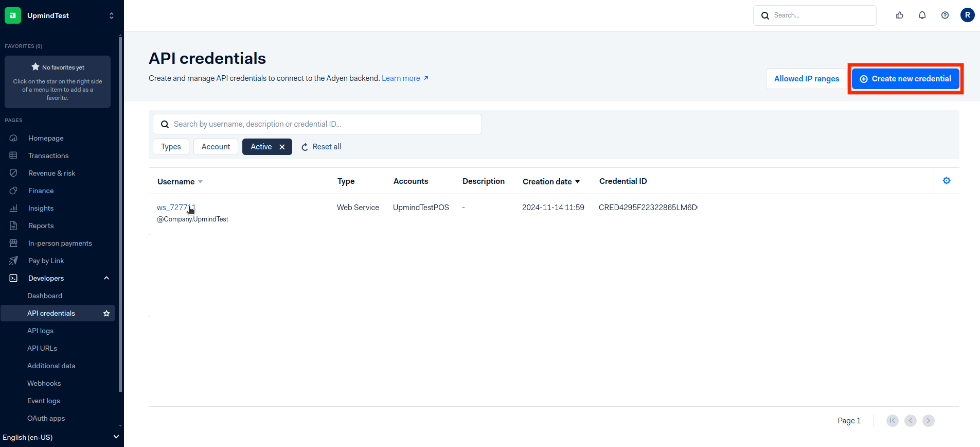Click the UpmindTest green logo icon

point(13,15)
